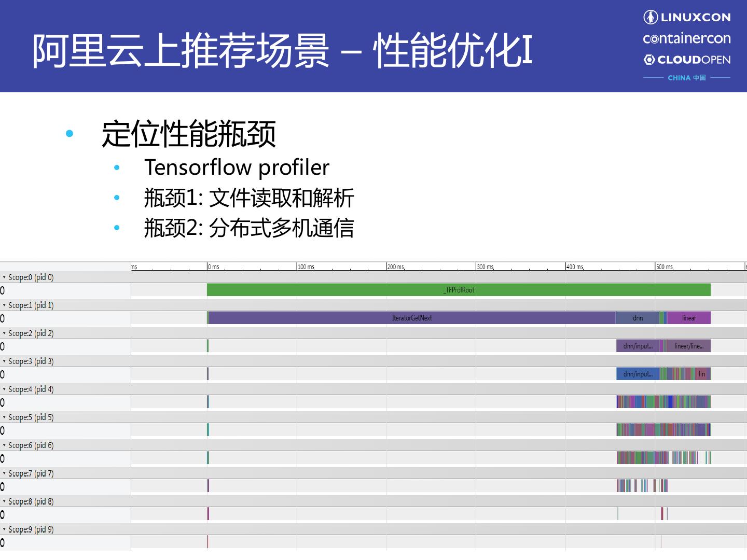Click the dnn slice in Scope:1
The image size is (747, 560).
click(638, 318)
